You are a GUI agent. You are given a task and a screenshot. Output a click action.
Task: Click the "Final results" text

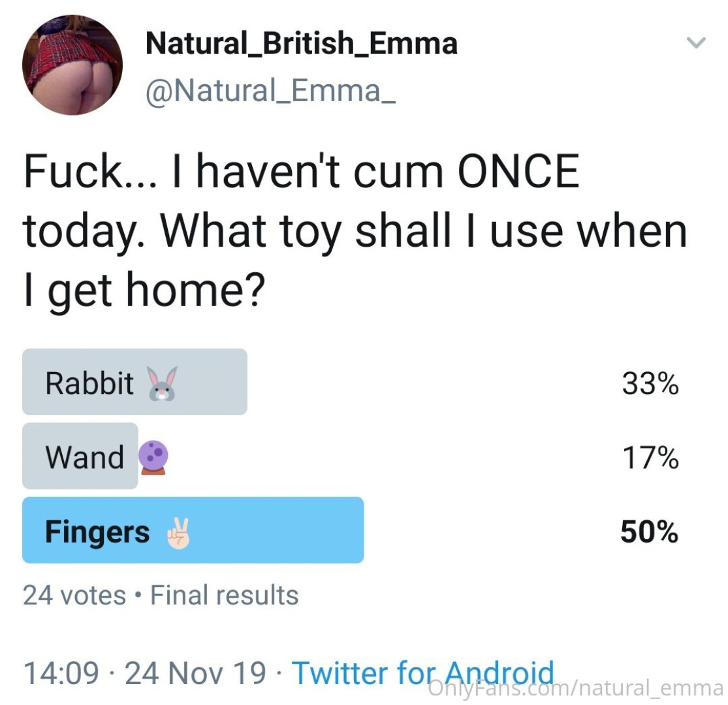pyautogui.click(x=224, y=595)
